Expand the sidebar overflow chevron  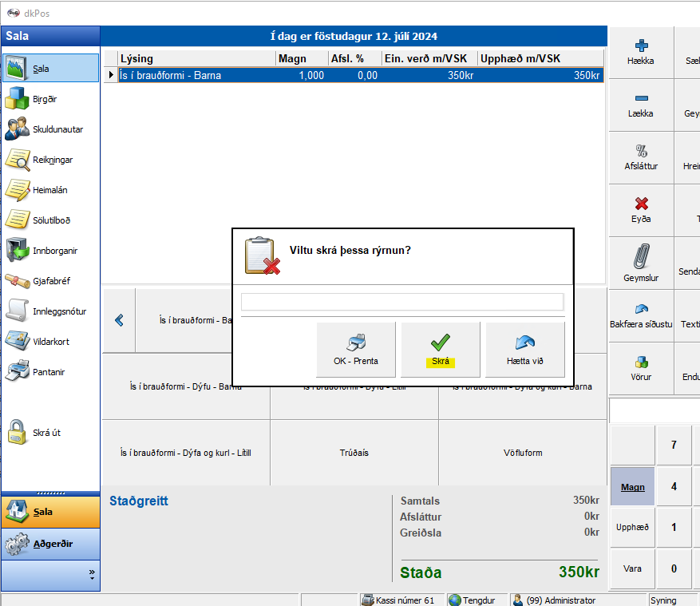(91, 573)
